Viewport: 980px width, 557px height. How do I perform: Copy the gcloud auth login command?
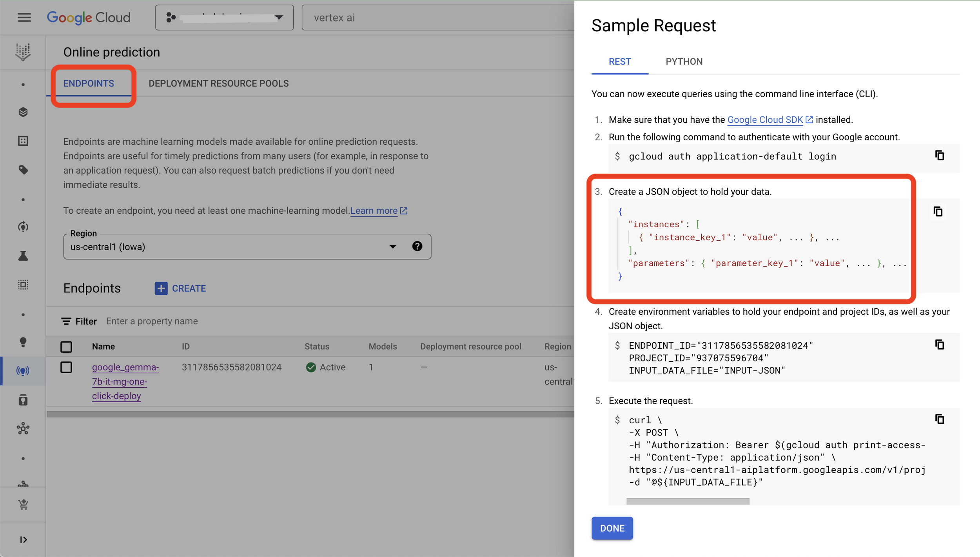pyautogui.click(x=940, y=156)
